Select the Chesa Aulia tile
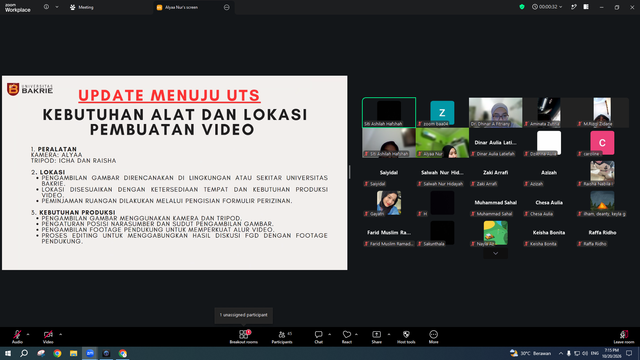 [x=549, y=203]
